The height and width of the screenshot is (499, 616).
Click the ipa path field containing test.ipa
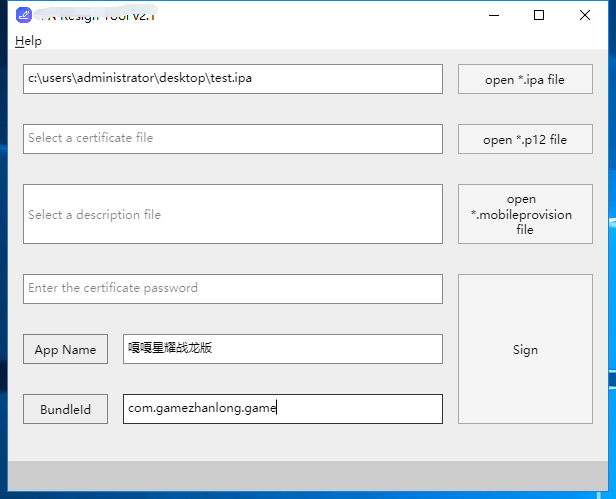[x=232, y=79]
